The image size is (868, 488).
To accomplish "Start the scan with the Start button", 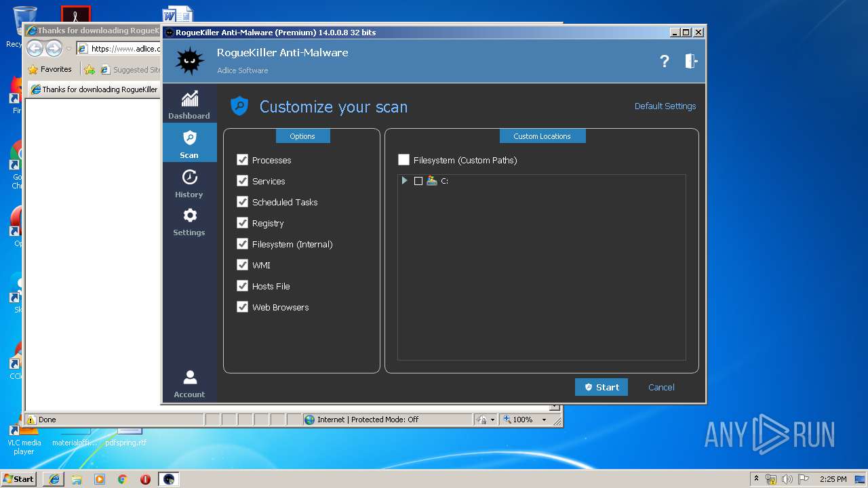I will (x=601, y=387).
